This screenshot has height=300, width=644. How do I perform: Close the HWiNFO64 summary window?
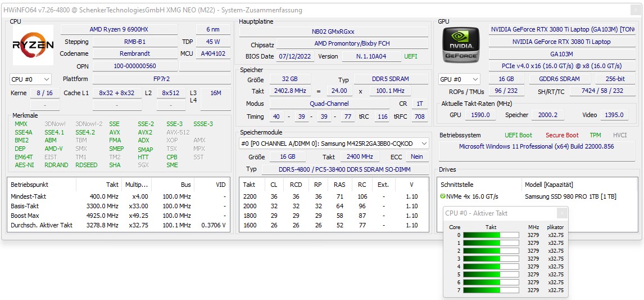point(637,10)
